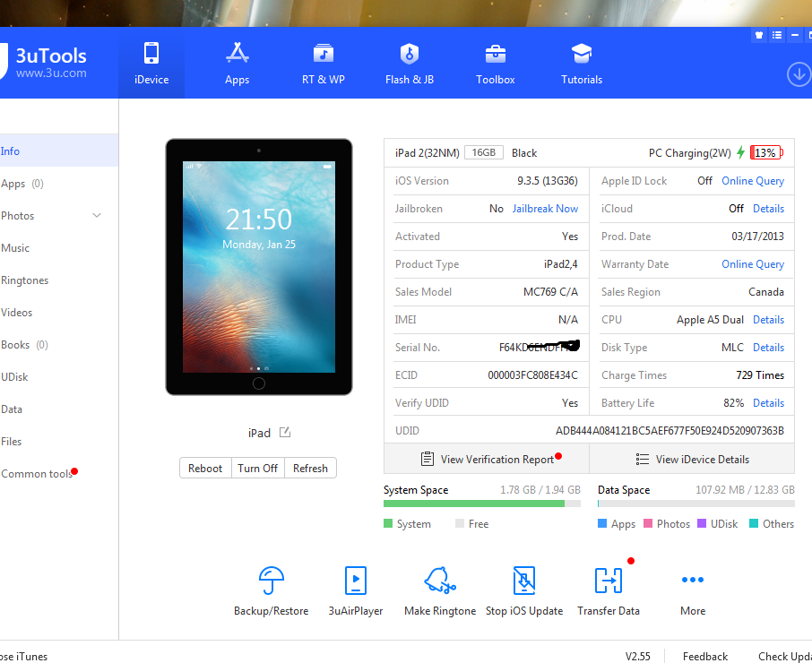Click the ECID value 000003FC808E434C
Viewport: 812px width, 663px height.
click(532, 375)
